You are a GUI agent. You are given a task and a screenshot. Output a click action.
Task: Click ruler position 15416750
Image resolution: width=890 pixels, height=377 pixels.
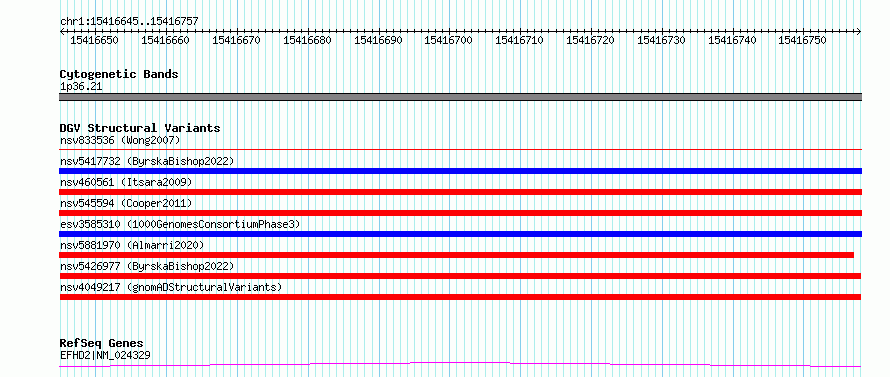coord(802,40)
